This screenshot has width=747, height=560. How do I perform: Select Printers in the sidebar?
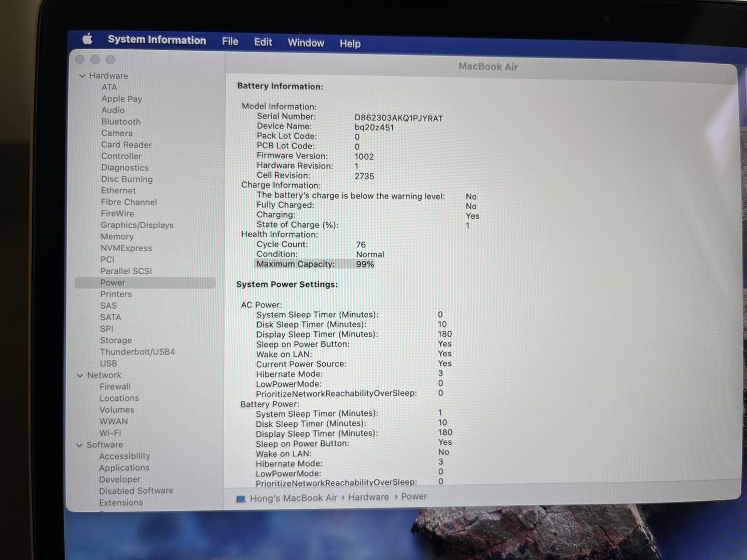(116, 294)
